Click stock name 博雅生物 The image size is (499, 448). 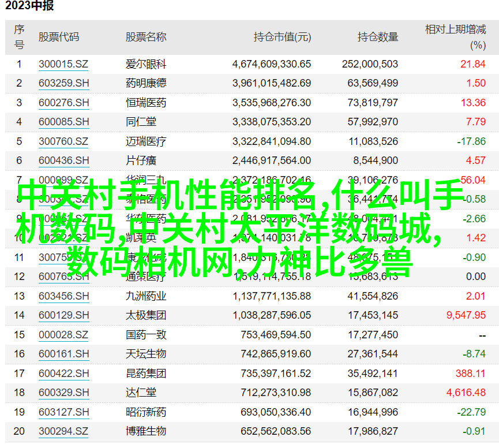[x=146, y=431]
